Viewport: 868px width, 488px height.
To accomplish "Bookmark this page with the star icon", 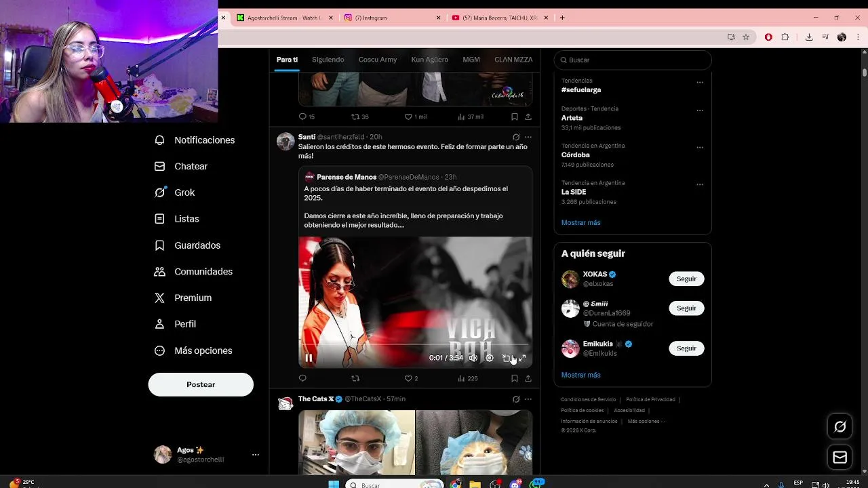I will point(746,37).
